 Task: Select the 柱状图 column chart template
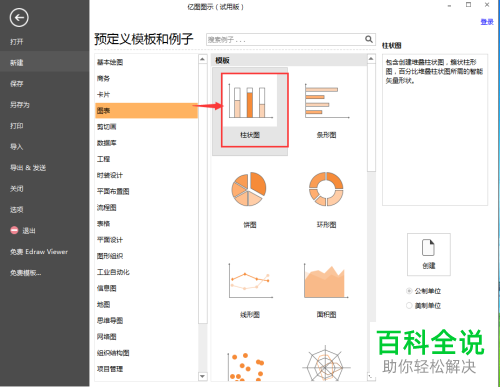tap(250, 111)
